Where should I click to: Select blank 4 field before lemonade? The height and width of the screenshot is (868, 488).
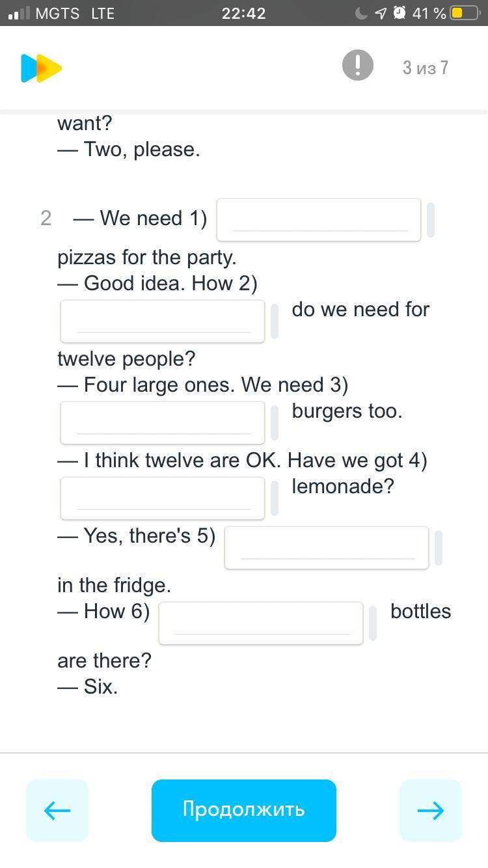pos(163,498)
